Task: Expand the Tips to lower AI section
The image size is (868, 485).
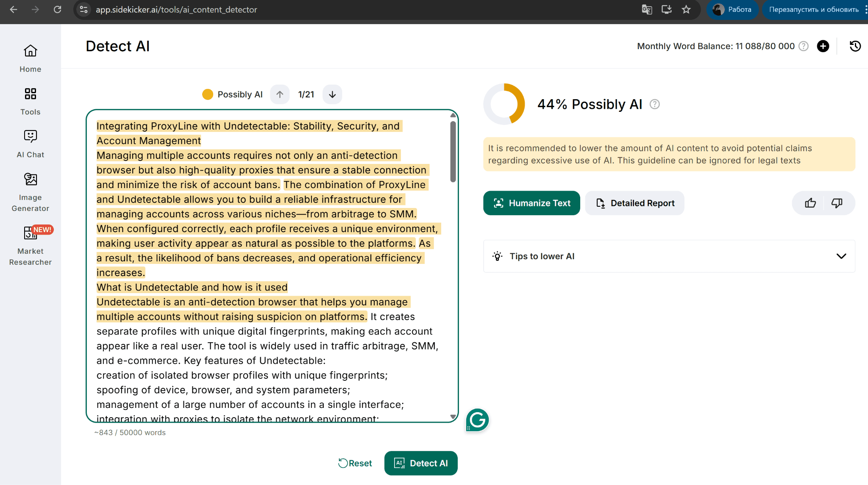Action: point(841,256)
